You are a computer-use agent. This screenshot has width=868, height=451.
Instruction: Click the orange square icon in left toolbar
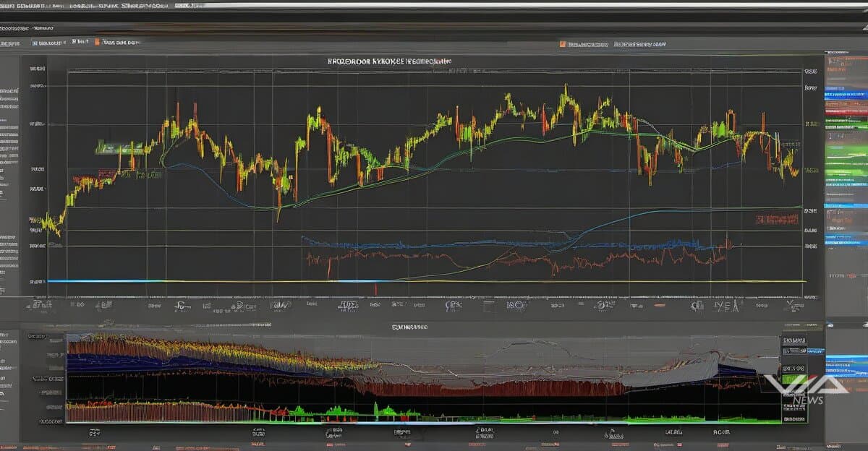click(97, 42)
